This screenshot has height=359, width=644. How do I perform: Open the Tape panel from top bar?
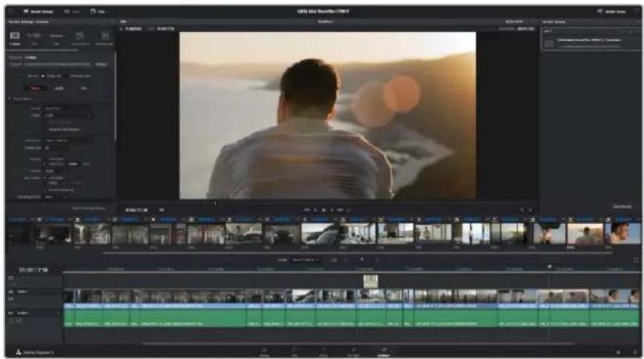coord(72,12)
